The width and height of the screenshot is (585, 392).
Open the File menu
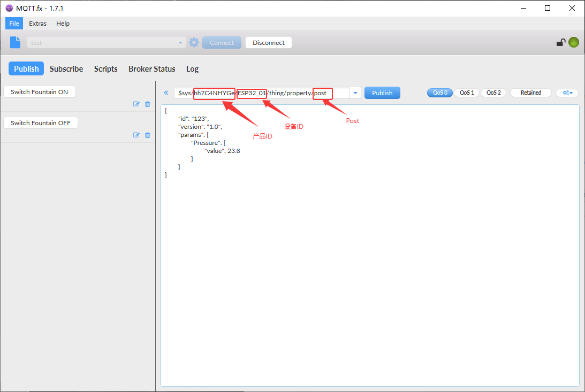click(x=14, y=23)
